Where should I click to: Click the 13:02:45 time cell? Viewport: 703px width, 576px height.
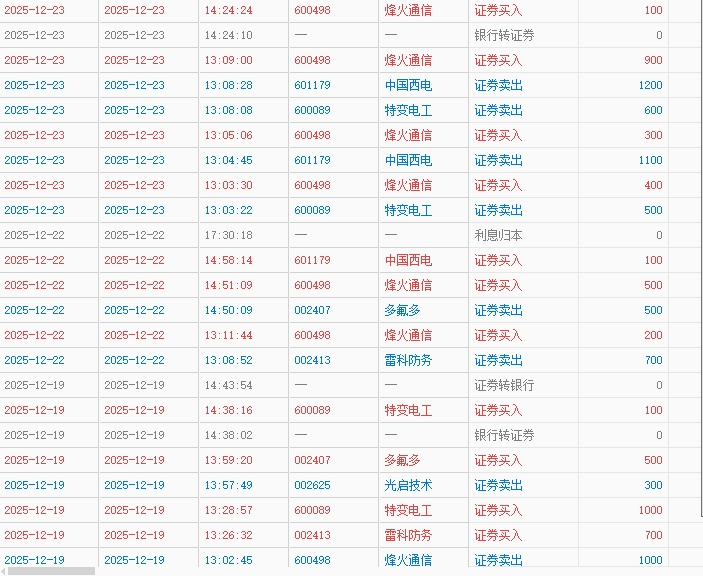(x=229, y=560)
